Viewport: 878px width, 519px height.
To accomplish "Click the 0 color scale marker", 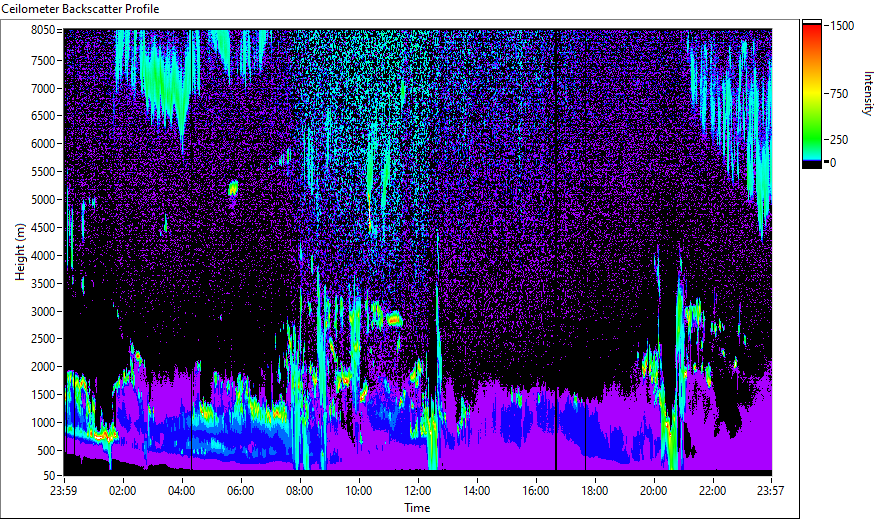I will 833,163.
